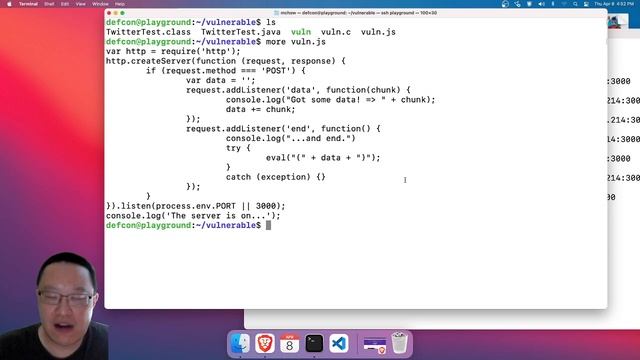The width and height of the screenshot is (640, 360).
Task: Click the 'http.createServer' line
Action: (x=226, y=61)
